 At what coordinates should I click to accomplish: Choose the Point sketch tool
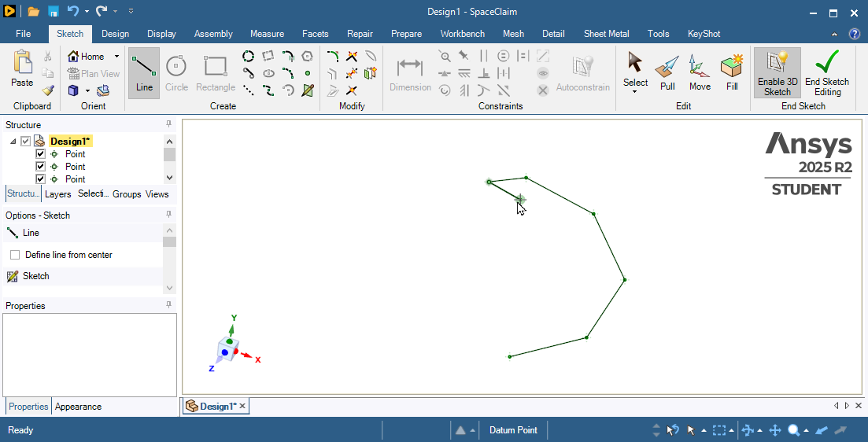tap(308, 73)
